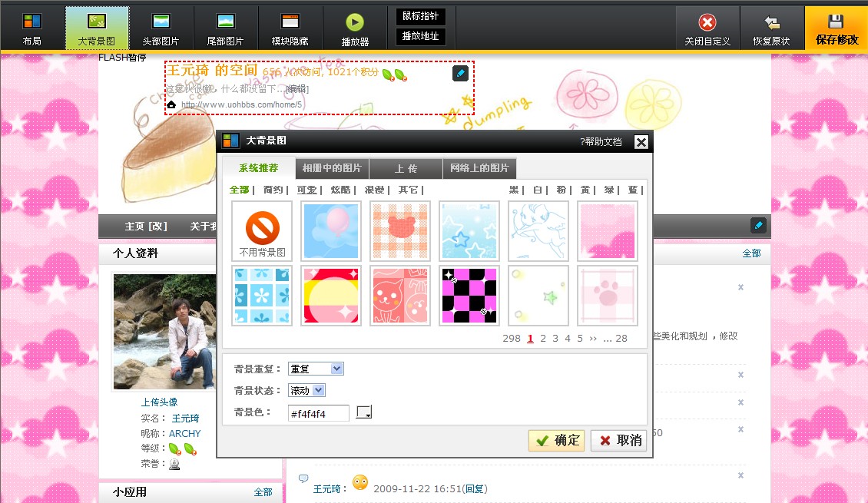
Task: Filter backgrounds by 可爱 category
Action: tap(307, 190)
